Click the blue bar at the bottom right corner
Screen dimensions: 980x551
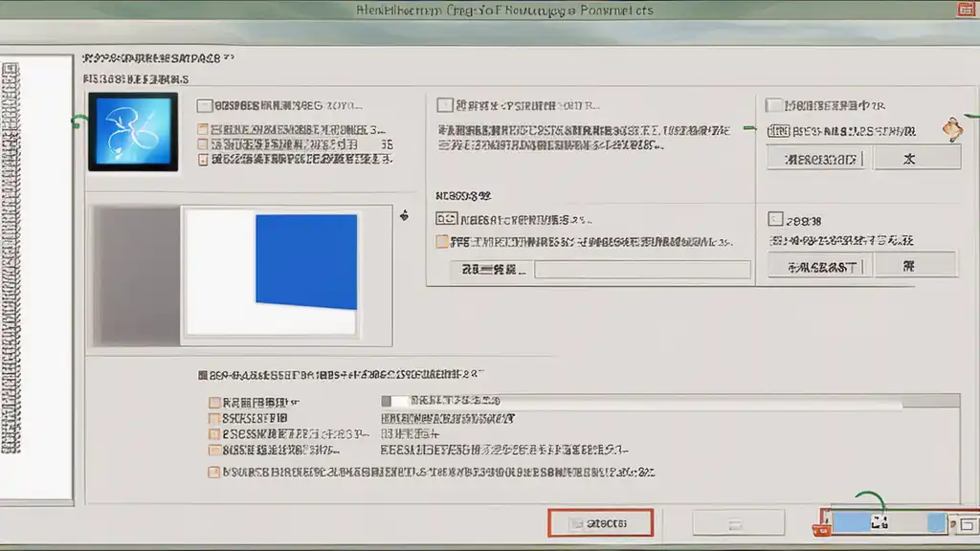[889, 522]
